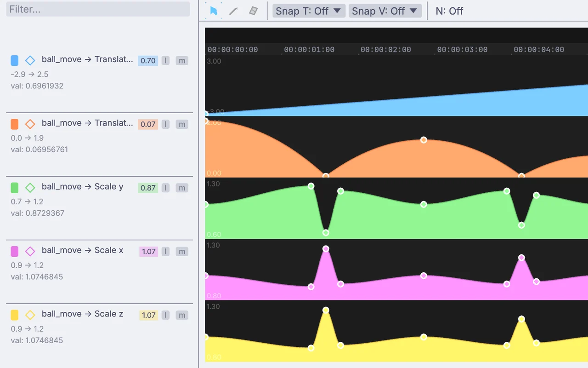Select the 'ball_move → Scale x' track label
The image size is (588, 368).
click(x=83, y=250)
